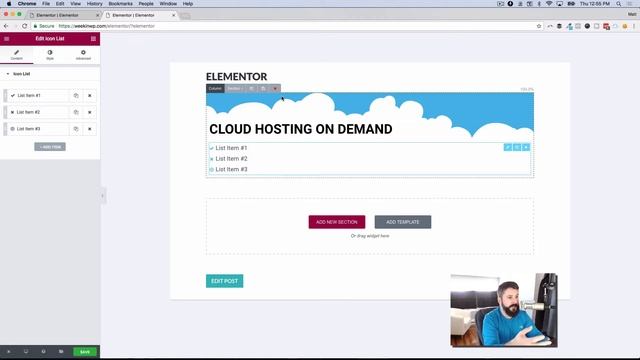This screenshot has width=640, height=360.
Task: Open the Chrome Edit menu
Action: 60,4
